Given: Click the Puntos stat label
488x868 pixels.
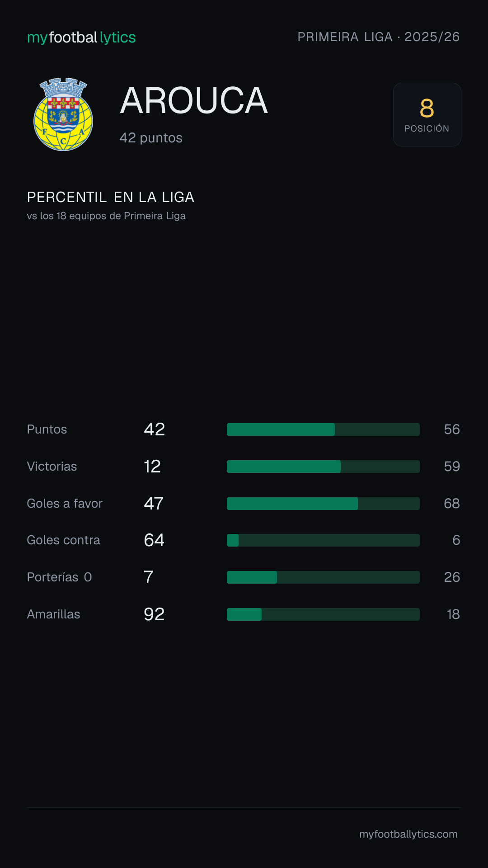Looking at the screenshot, I should tap(47, 429).
